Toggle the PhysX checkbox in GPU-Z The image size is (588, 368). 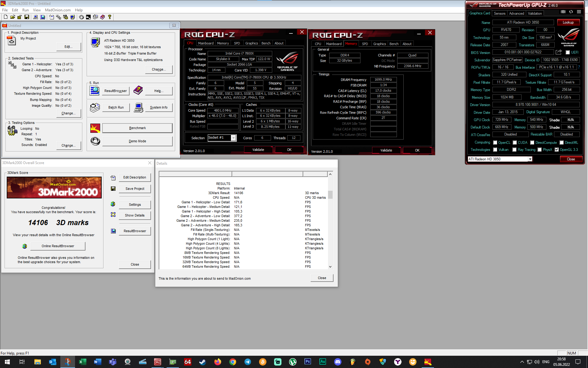point(540,150)
